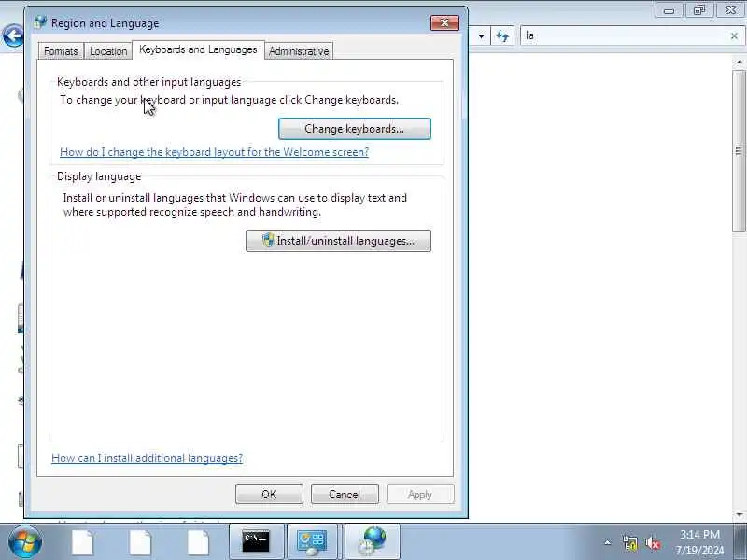
Task: Expand the address bar dropdown arrow
Action: [481, 35]
